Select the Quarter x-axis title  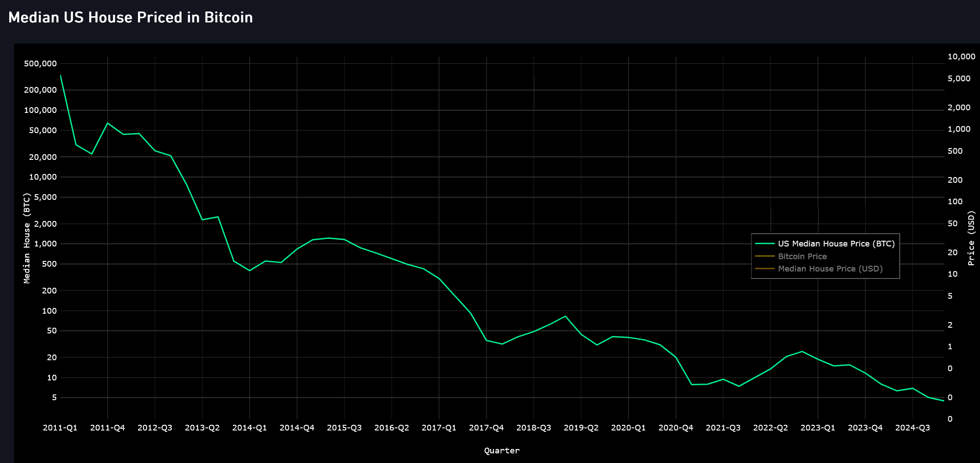(x=502, y=450)
